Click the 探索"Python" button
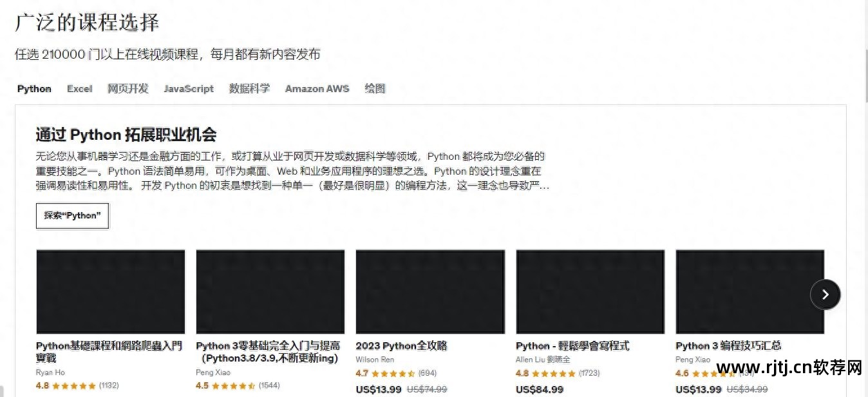 72,216
